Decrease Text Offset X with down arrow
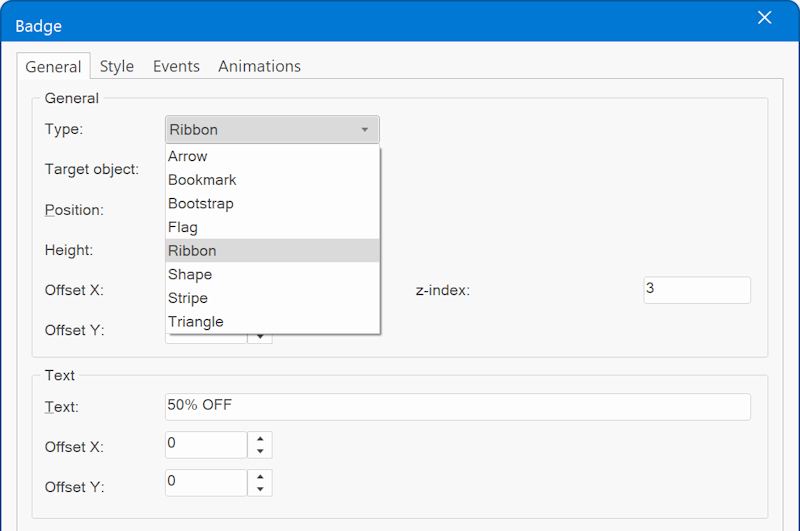The image size is (800, 531). [260, 451]
